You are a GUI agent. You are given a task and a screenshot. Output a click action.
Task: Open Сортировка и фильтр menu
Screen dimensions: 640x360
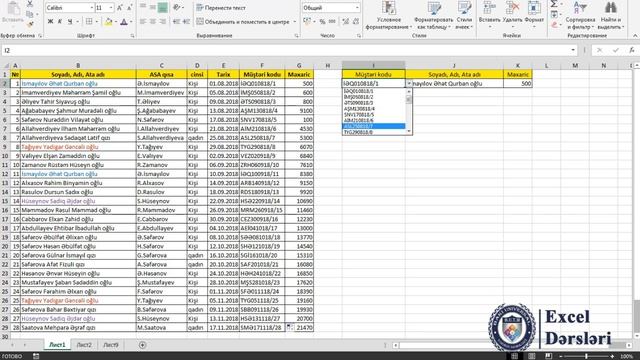580,16
